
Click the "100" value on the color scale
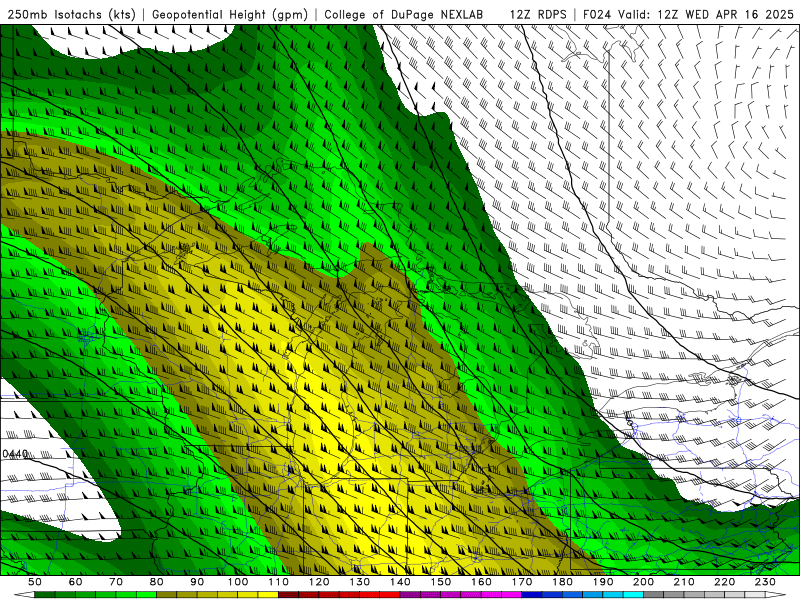click(238, 582)
